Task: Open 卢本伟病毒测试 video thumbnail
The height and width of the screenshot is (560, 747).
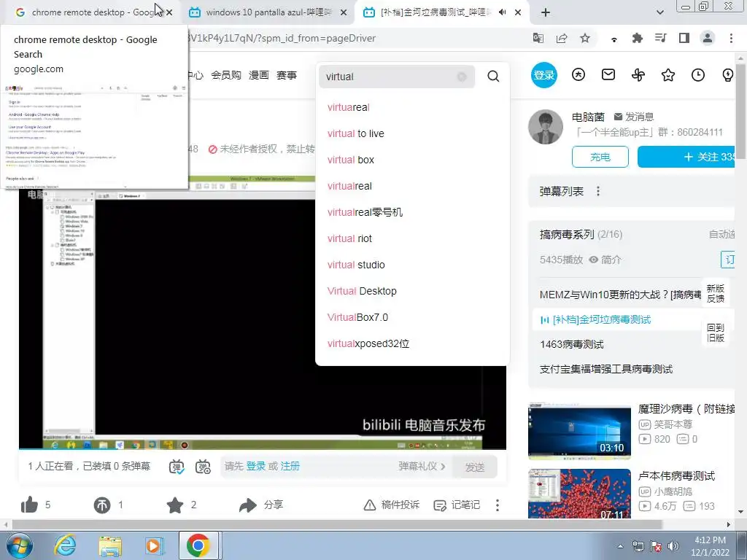Action: [579, 494]
